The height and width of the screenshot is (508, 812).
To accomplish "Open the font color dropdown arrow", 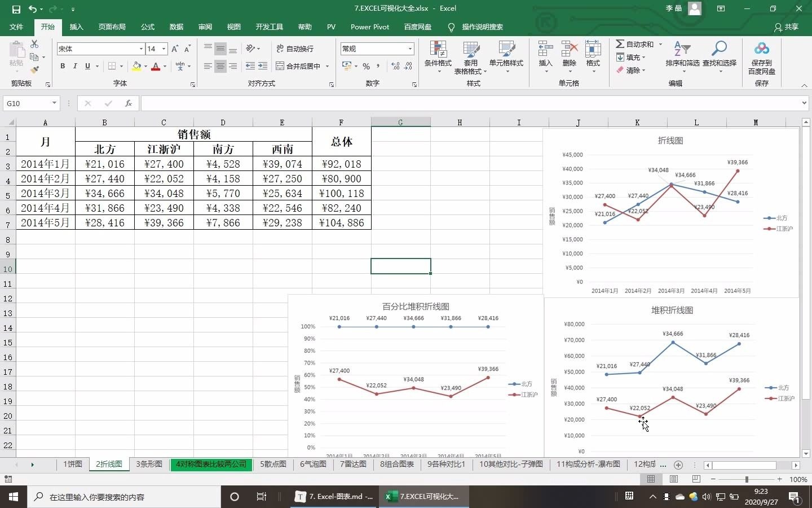I will pos(165,67).
